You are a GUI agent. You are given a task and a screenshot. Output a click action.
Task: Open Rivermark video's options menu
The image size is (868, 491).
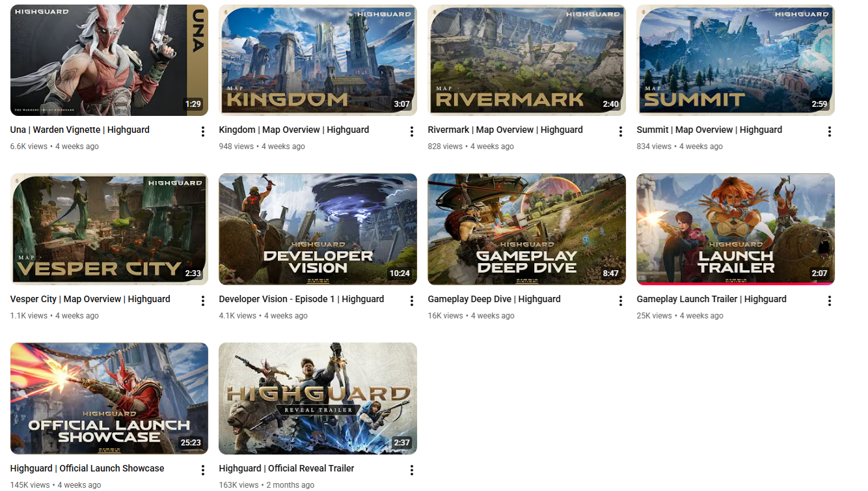(620, 131)
